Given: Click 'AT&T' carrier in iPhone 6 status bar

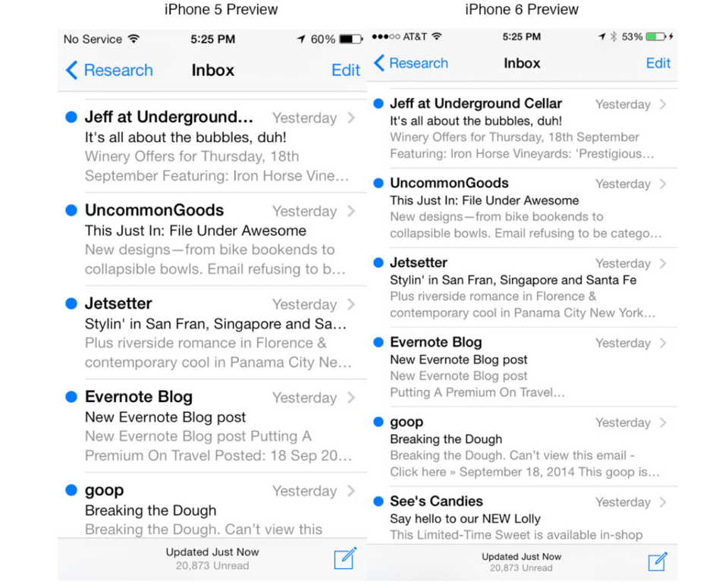Looking at the screenshot, I should pos(415,36).
